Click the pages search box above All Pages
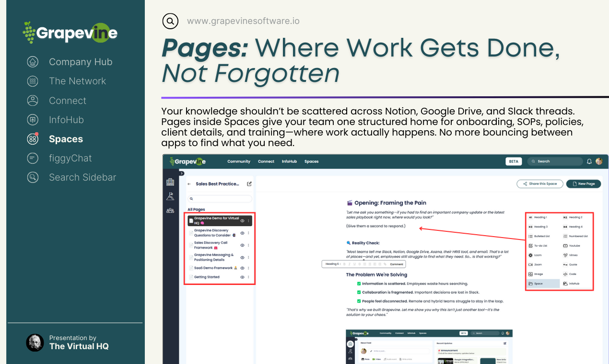 (220, 198)
